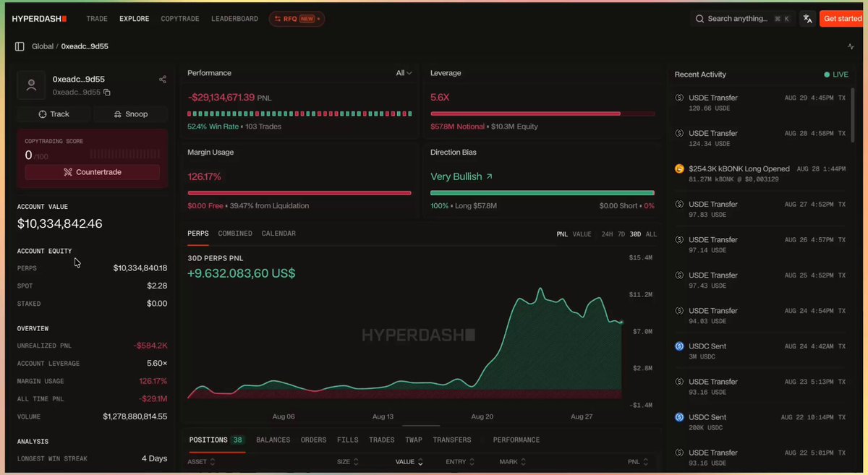
Task: Click the activity pulse icon at top right
Action: tap(851, 46)
